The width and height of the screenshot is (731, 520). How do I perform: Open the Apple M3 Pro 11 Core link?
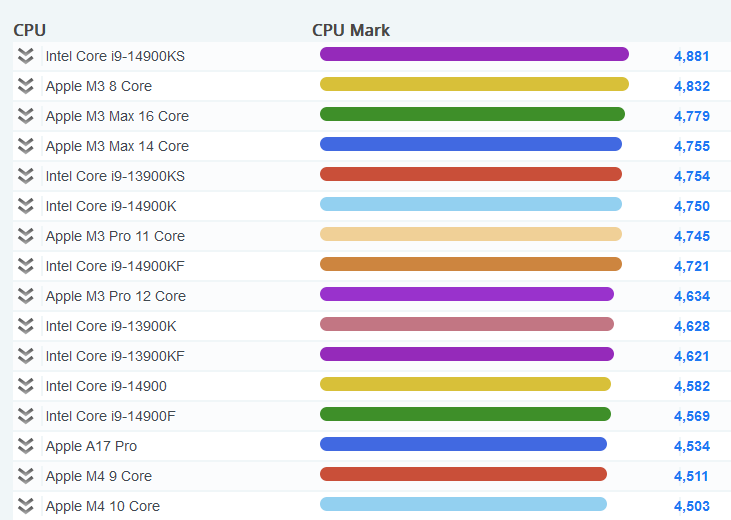tap(114, 236)
